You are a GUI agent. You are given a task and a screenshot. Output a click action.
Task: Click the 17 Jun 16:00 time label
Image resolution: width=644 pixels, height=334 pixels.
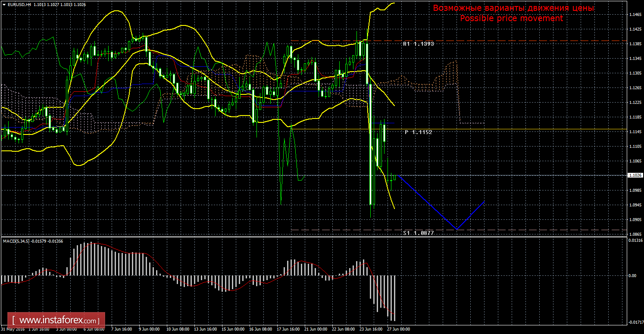[288, 330]
